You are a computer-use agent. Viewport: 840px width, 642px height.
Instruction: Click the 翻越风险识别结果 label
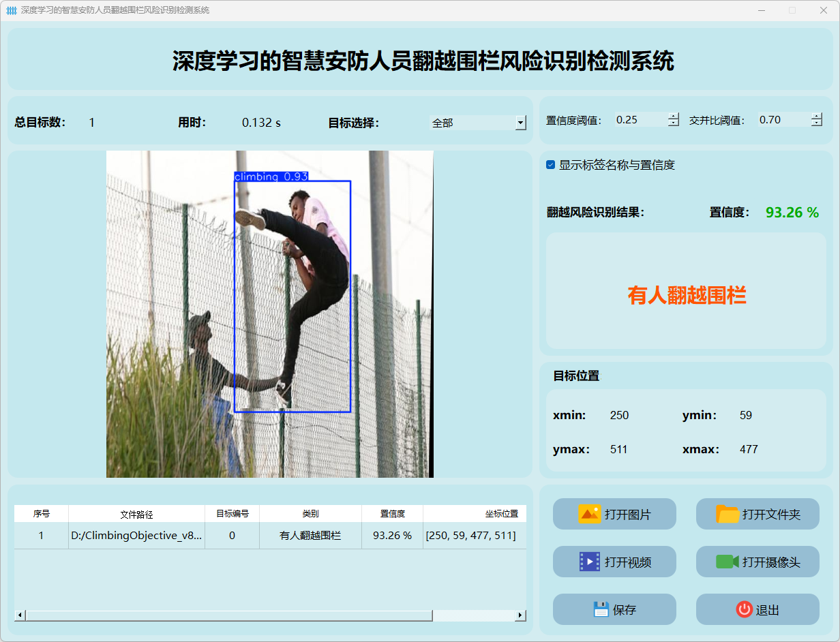tap(595, 213)
